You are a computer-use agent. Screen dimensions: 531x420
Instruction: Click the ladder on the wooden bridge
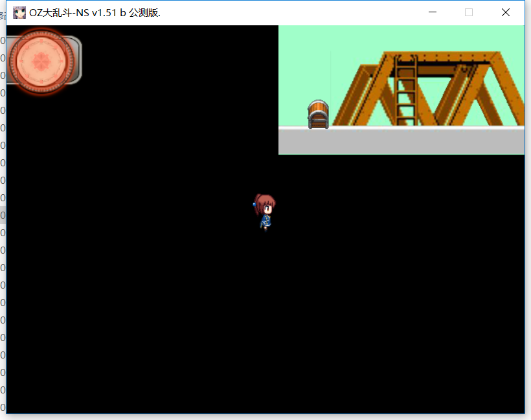(406, 91)
